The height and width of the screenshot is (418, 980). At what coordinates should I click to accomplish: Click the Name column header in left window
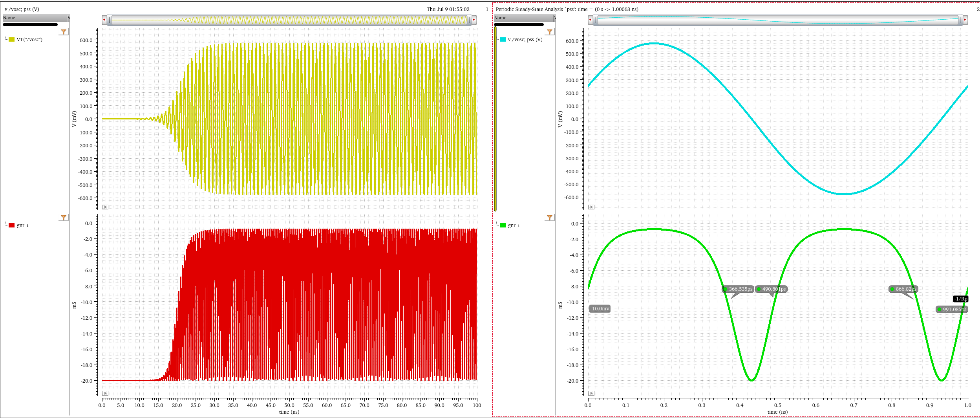point(35,18)
